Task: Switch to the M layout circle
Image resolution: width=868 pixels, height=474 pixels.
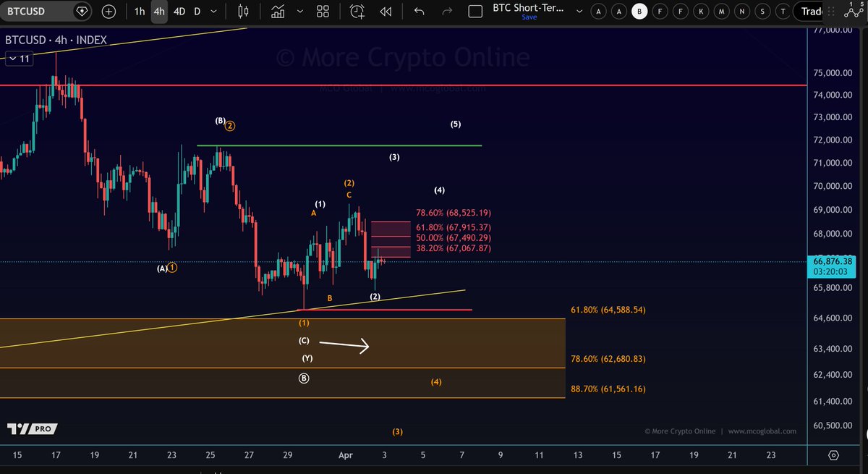Action: tap(721, 12)
